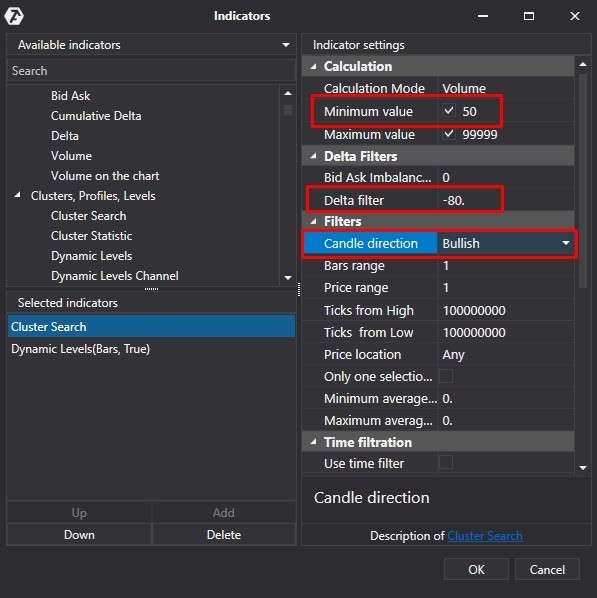Close the Indicators window
Image resolution: width=597 pixels, height=598 pixels.
(575, 16)
